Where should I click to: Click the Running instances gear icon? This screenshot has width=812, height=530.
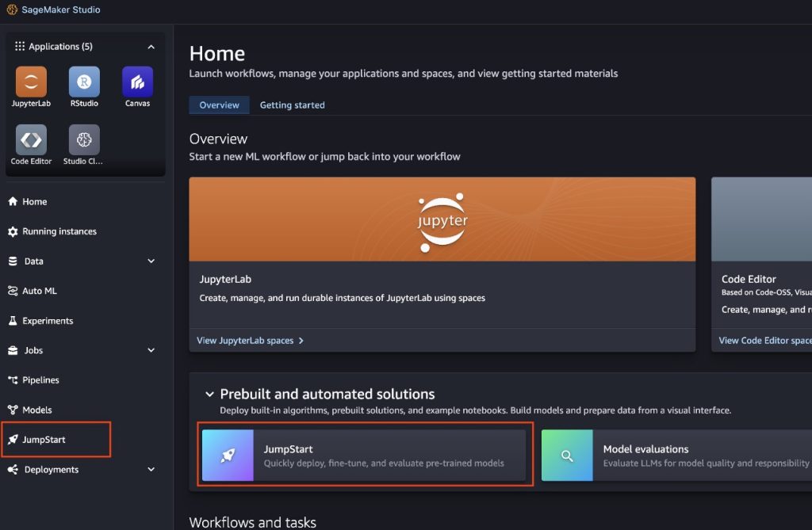click(x=13, y=231)
